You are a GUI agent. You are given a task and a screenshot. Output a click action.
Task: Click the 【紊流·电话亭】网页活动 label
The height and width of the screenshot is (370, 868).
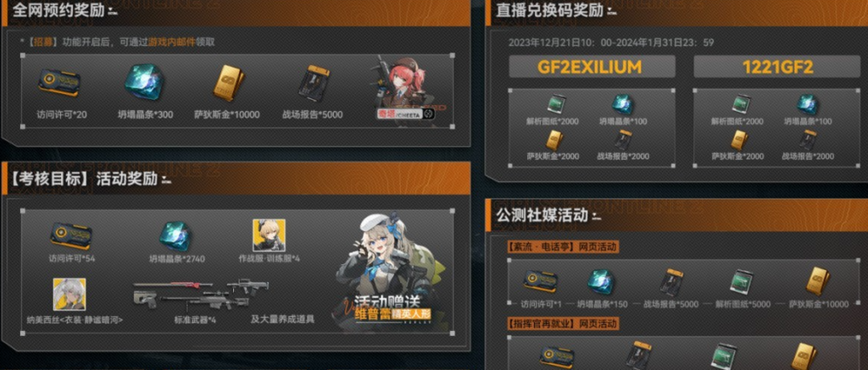pos(563,246)
